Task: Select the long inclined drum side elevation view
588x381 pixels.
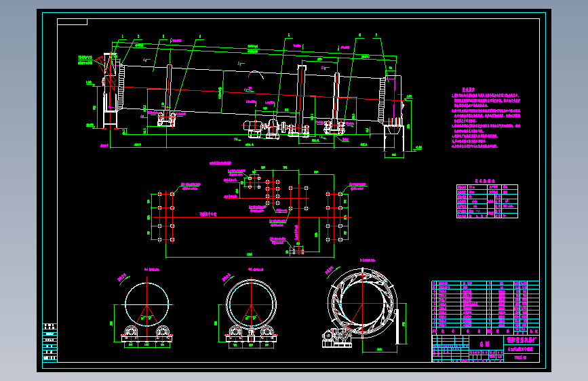Action: point(250,96)
